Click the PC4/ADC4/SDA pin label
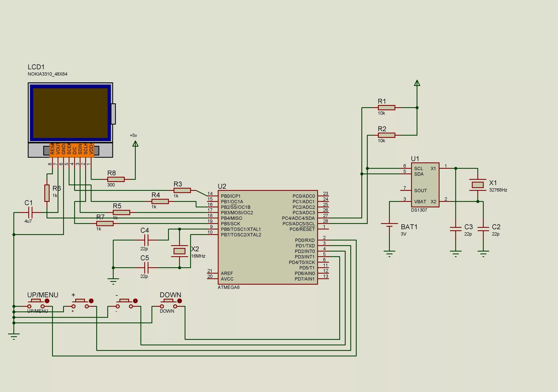This screenshot has width=558, height=392. click(x=298, y=218)
